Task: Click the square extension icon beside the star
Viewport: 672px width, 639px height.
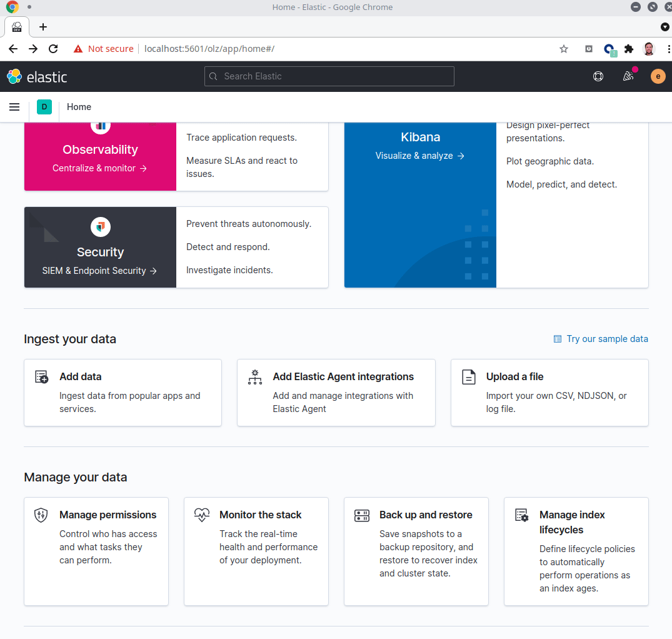Action: [589, 49]
